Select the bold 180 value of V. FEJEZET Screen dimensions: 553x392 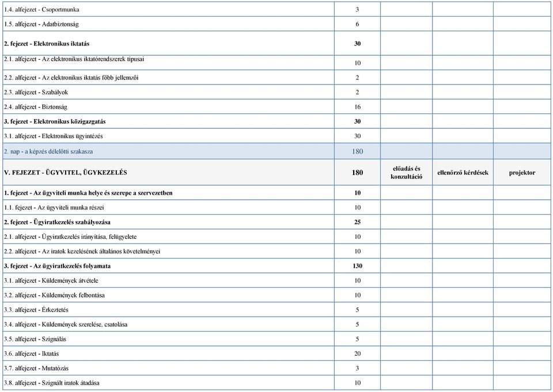coord(357,173)
